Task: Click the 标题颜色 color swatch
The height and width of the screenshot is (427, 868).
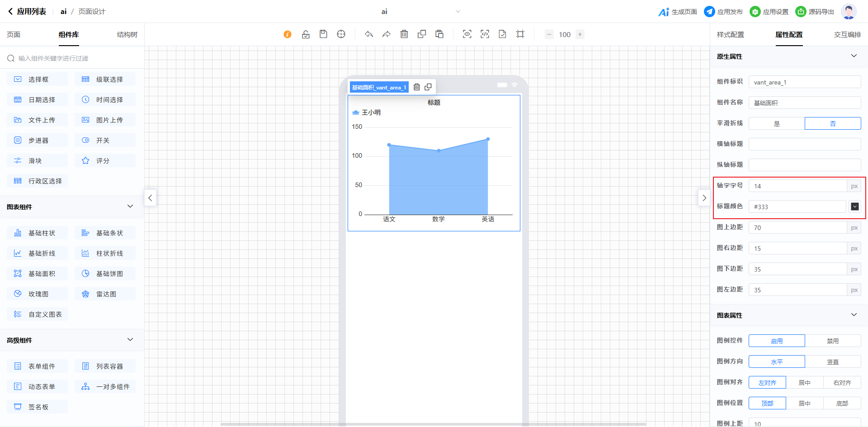Action: (x=854, y=206)
